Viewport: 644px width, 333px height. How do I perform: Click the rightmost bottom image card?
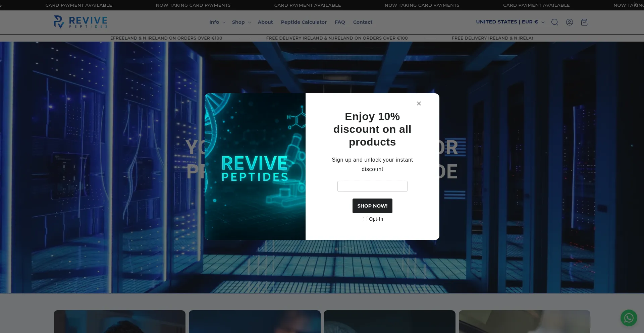tap(524, 322)
